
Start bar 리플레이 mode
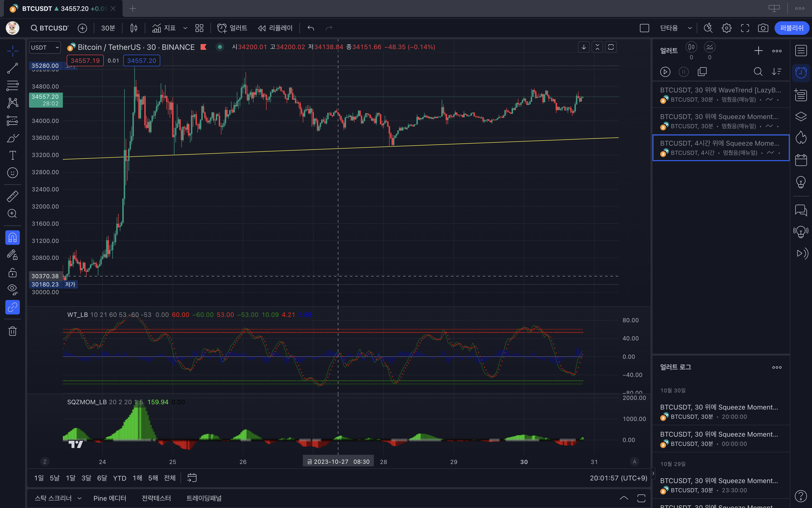point(275,28)
